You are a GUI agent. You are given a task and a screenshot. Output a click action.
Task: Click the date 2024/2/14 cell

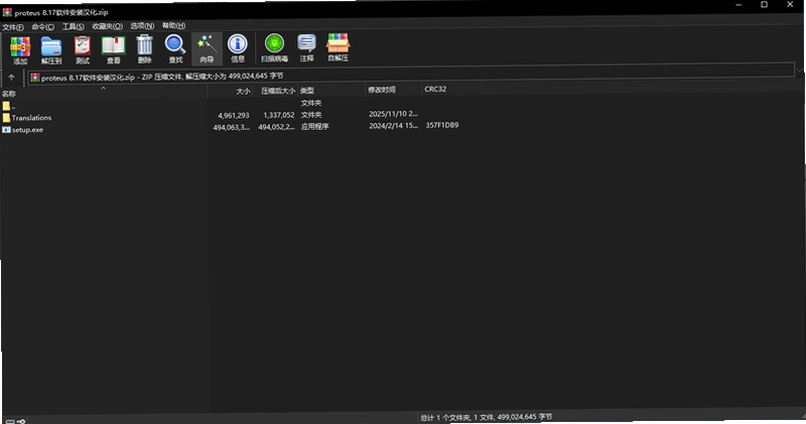point(393,125)
